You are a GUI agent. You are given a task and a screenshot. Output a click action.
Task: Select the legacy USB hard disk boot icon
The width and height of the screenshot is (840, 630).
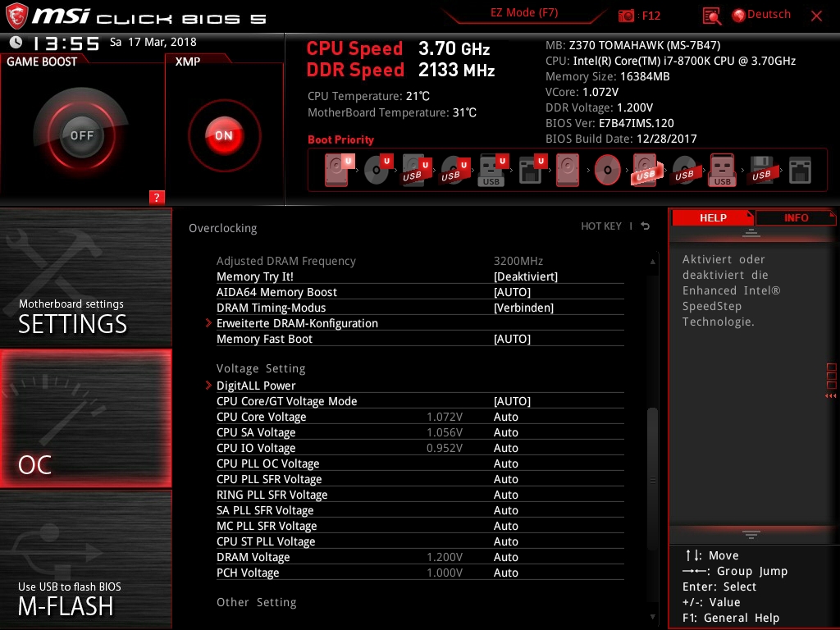(646, 170)
